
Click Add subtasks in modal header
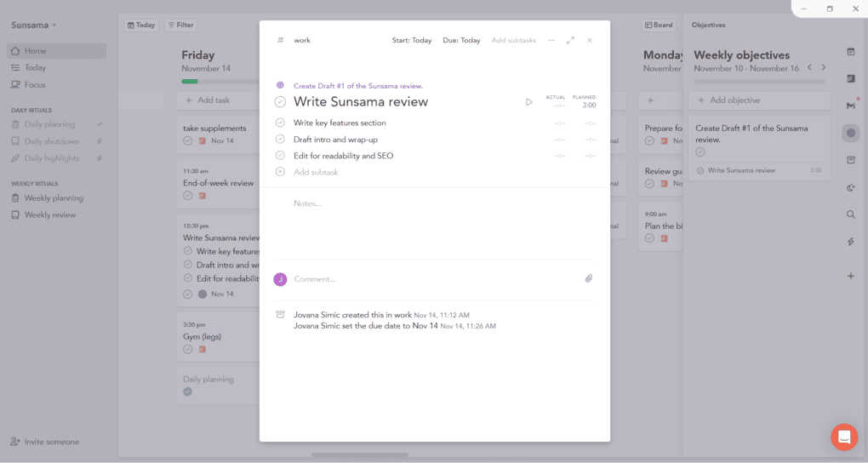pyautogui.click(x=513, y=40)
